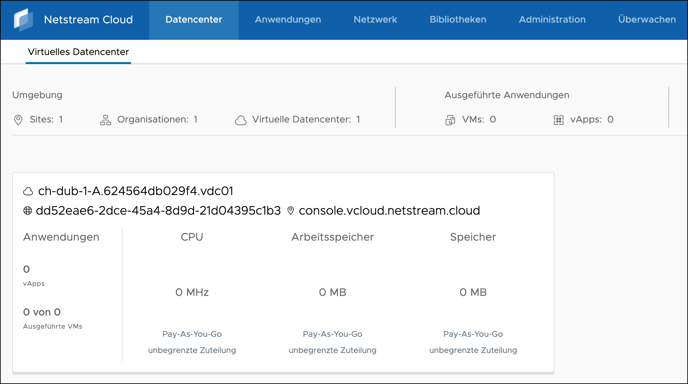
Task: Open the Anwendungen menu
Action: click(x=288, y=20)
